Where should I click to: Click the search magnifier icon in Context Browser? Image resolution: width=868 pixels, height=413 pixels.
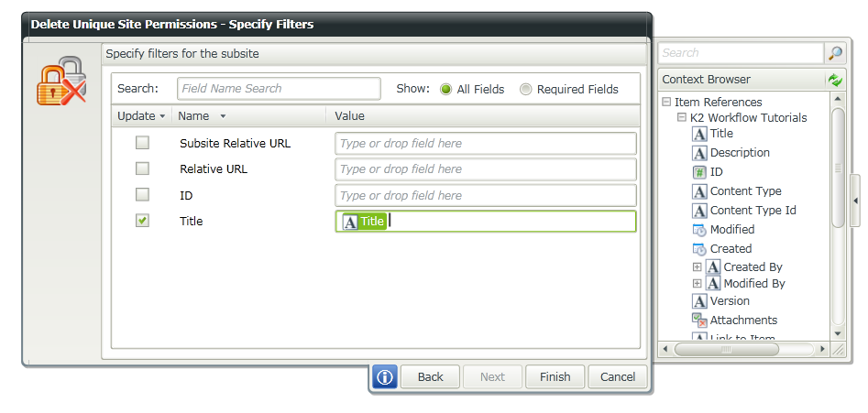(835, 53)
